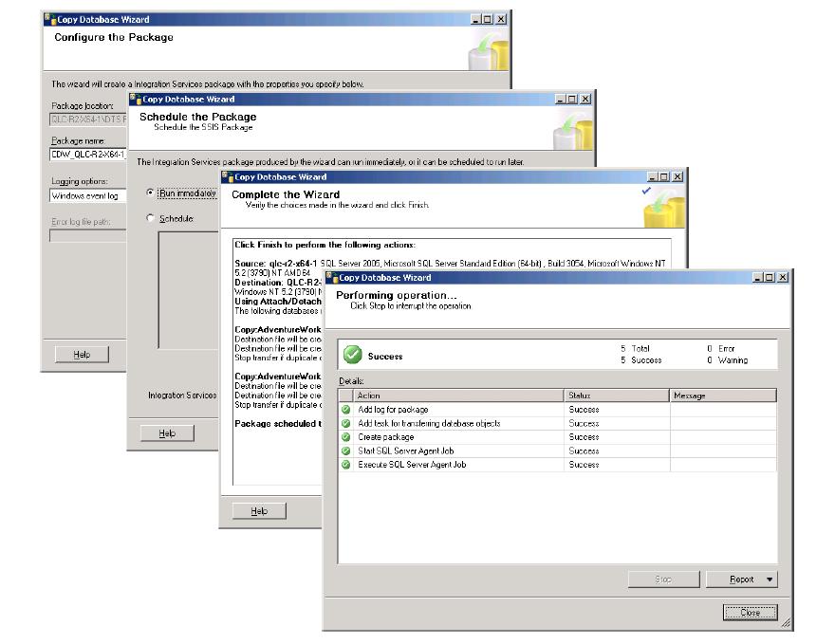Image resolution: width=835 pixels, height=644 pixels.
Task: Click success icon beside Create package
Action: click(x=346, y=437)
